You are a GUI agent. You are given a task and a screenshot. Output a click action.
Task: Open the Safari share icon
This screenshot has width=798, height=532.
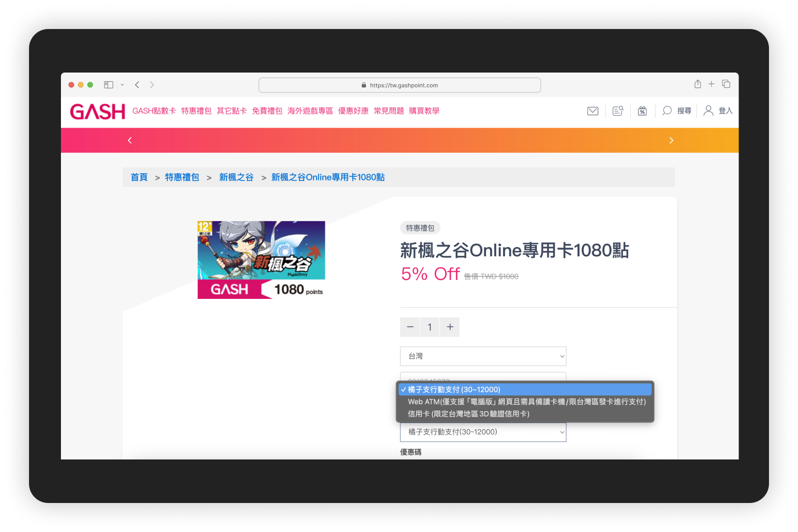click(697, 84)
